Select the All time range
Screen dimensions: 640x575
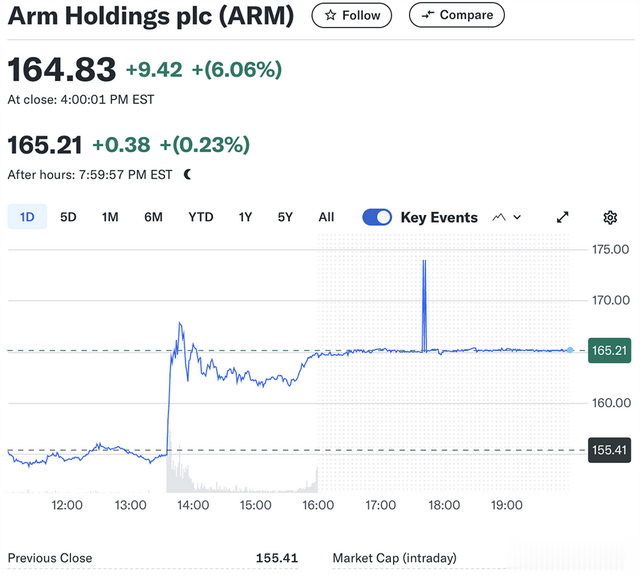pyautogui.click(x=326, y=217)
